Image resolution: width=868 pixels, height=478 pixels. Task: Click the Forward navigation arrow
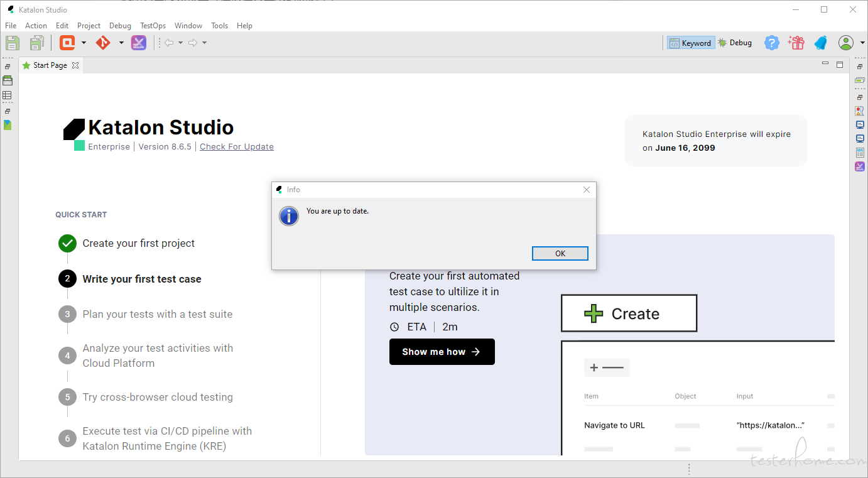click(x=193, y=43)
